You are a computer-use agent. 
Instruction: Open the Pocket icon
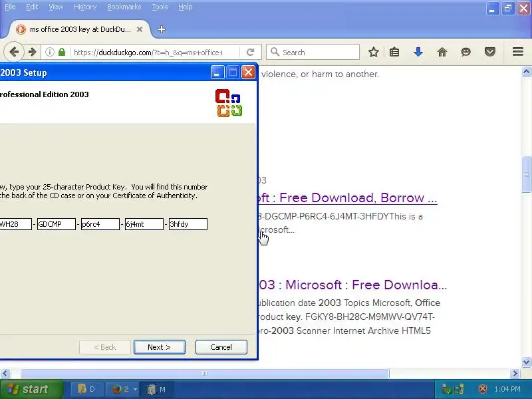(x=490, y=53)
